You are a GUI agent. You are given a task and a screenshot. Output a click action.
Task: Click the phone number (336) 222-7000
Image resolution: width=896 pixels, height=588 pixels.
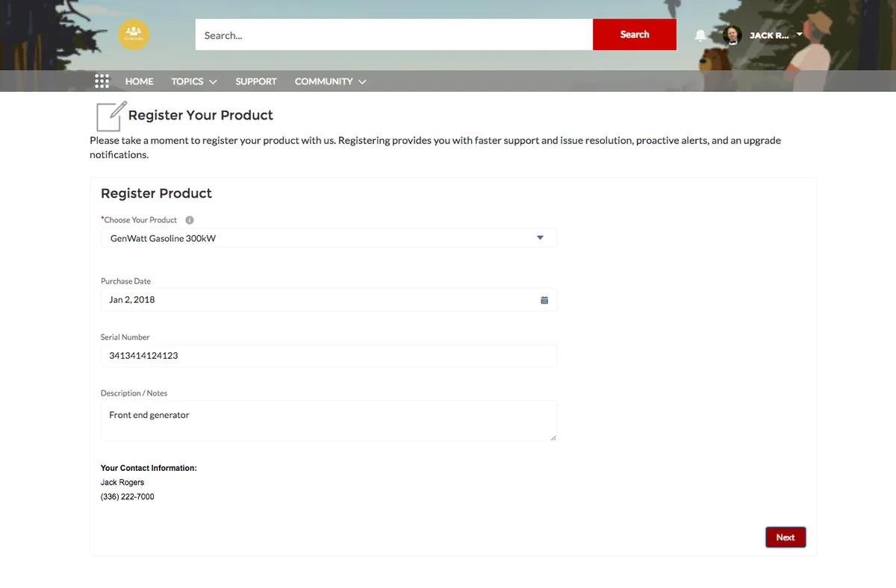pos(128,497)
